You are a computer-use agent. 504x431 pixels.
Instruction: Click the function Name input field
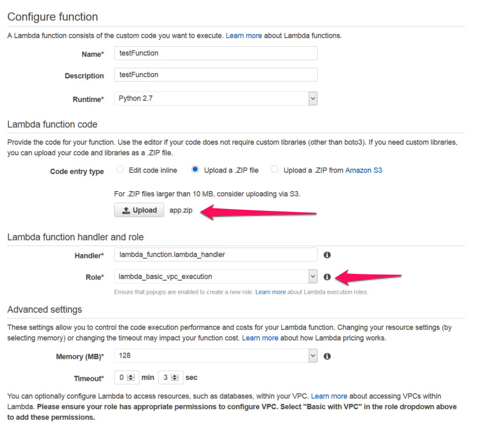point(216,53)
